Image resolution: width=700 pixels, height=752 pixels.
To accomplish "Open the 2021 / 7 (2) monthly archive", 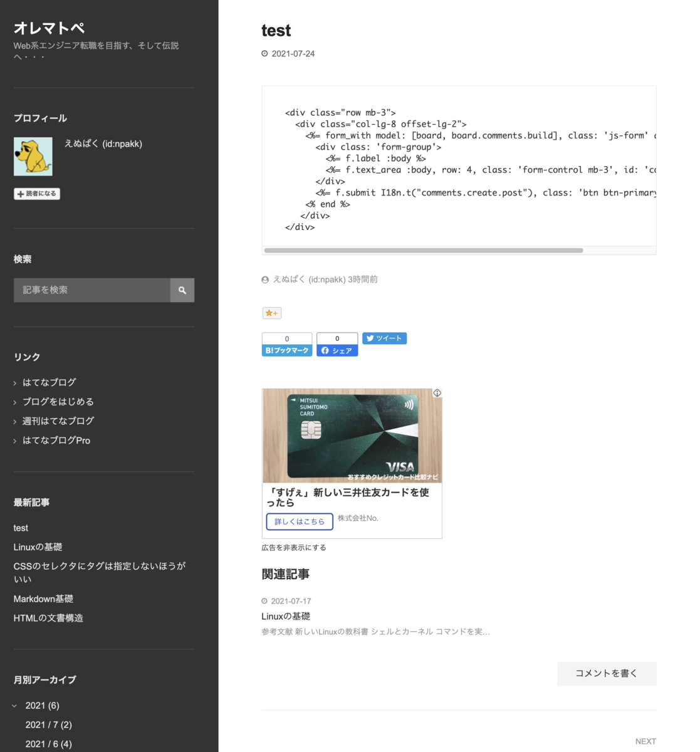I will [49, 724].
